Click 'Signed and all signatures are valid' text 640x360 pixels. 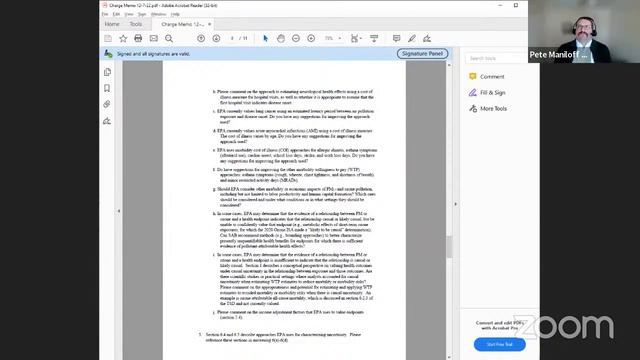pyautogui.click(x=153, y=54)
